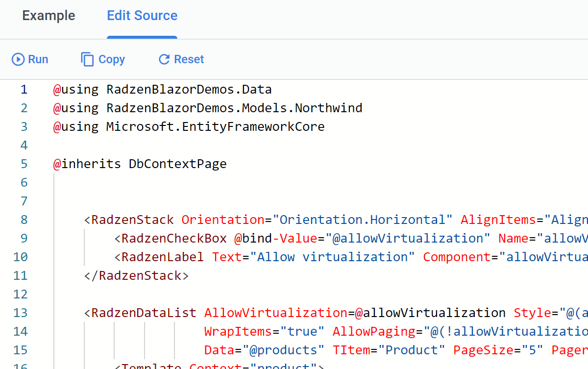
Task: Click line number 5 in the editor
Action: [x=24, y=164]
